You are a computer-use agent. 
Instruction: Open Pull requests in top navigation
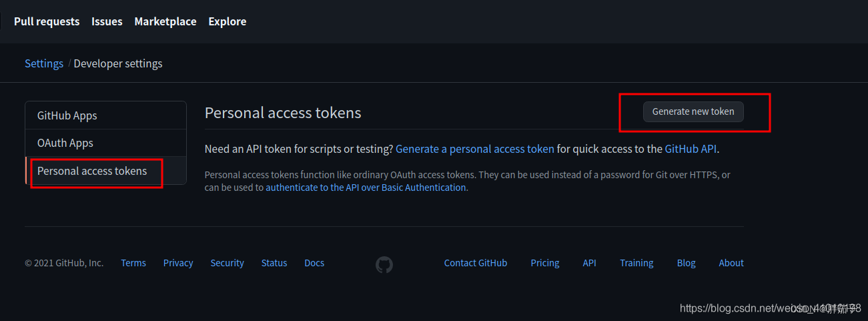point(47,21)
